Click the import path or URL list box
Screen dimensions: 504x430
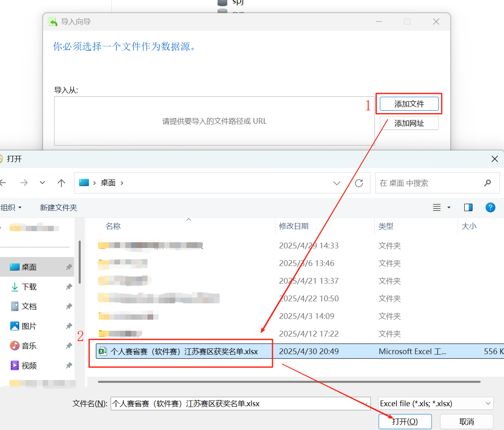[214, 121]
